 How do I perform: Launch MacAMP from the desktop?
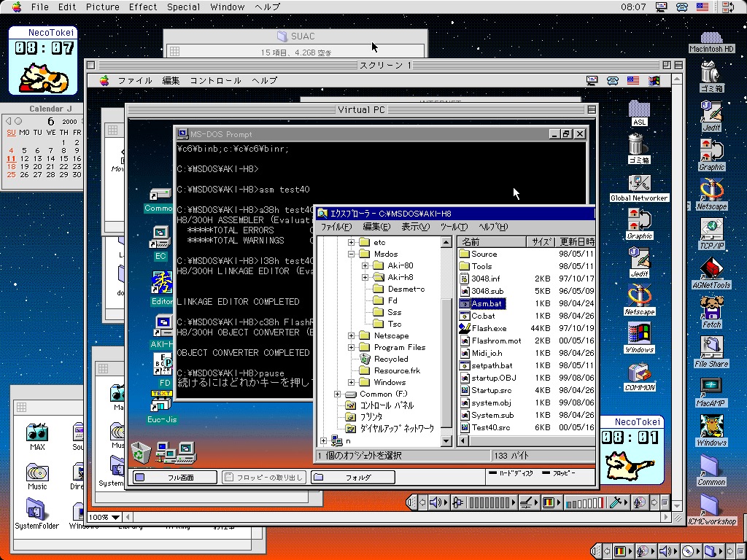point(711,391)
